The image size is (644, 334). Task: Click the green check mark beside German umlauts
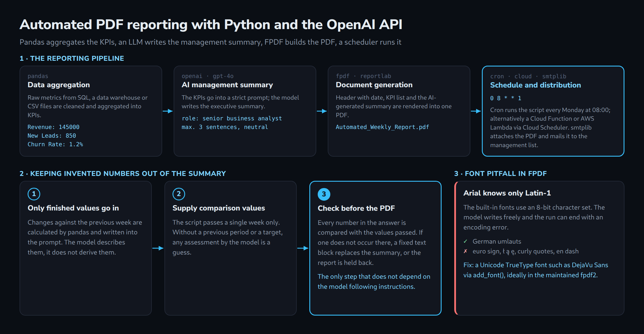tap(465, 241)
